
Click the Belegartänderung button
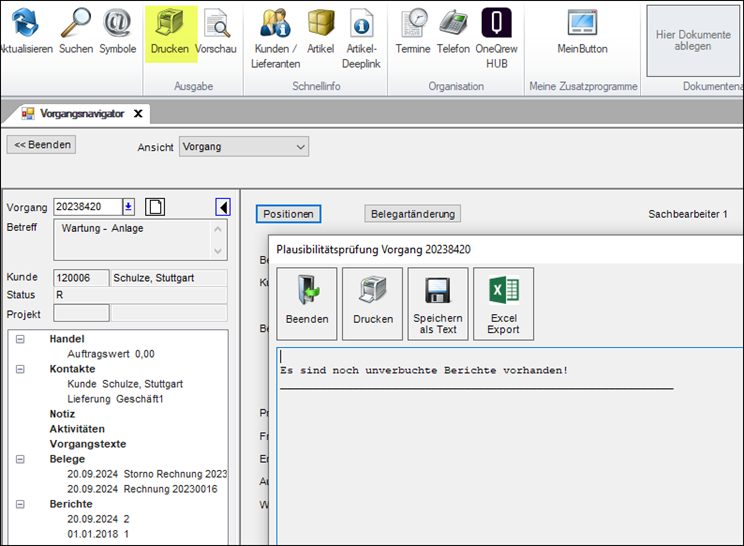pos(413,214)
